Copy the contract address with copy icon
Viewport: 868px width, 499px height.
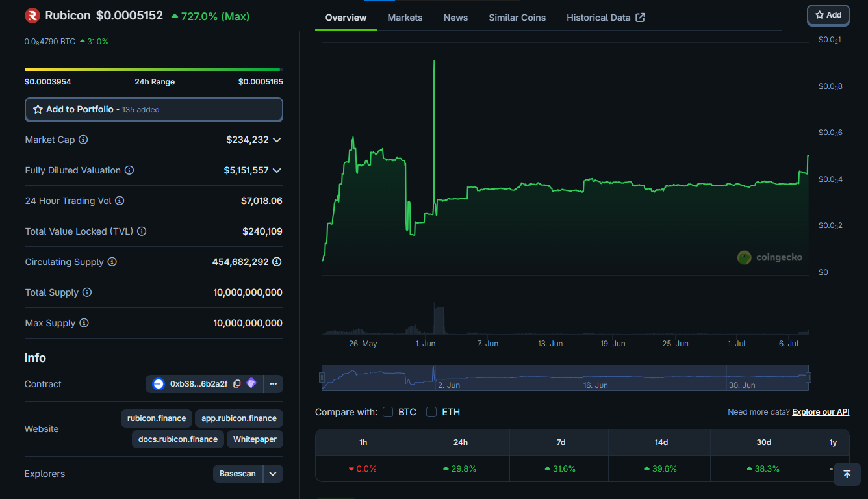237,384
